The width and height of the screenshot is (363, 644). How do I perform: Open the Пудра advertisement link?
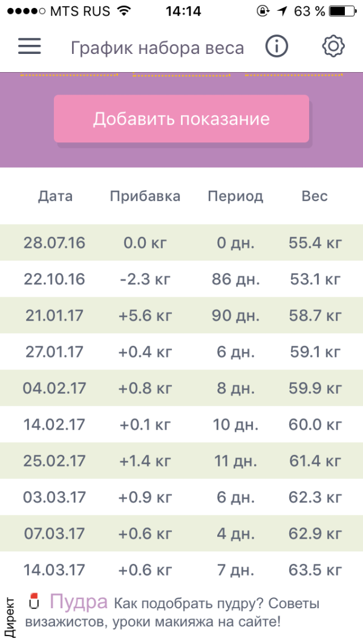79,602
